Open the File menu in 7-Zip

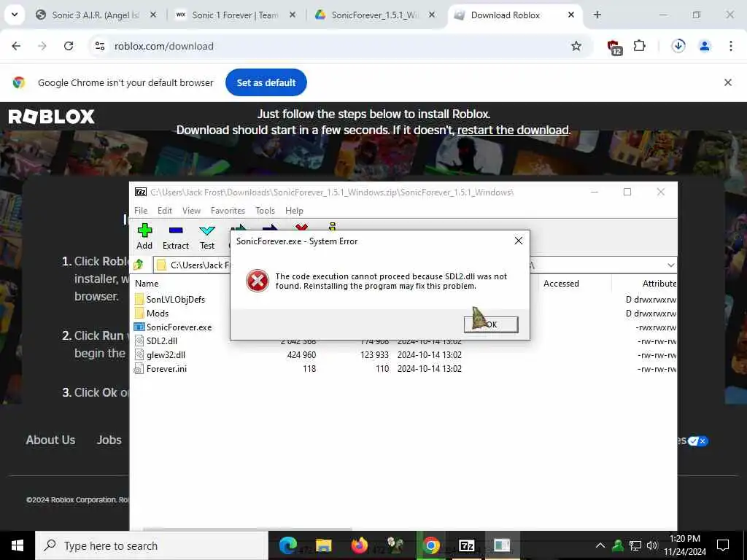[x=141, y=211]
